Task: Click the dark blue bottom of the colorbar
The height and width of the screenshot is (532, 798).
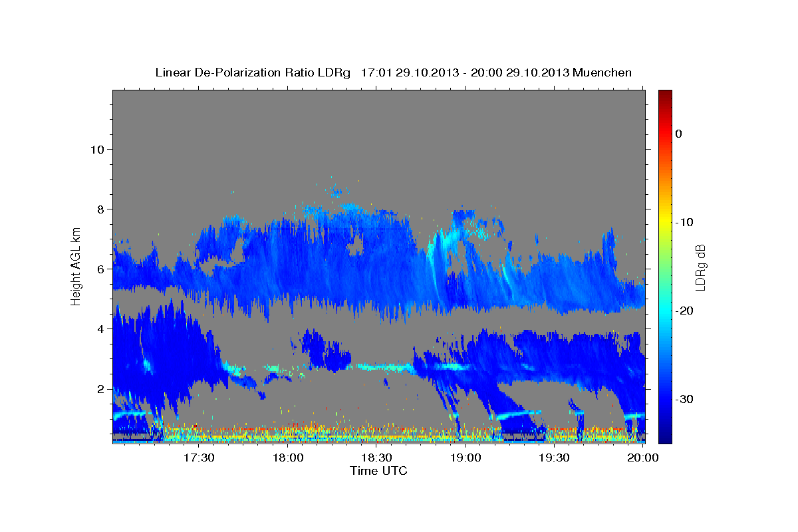Action: click(x=665, y=436)
